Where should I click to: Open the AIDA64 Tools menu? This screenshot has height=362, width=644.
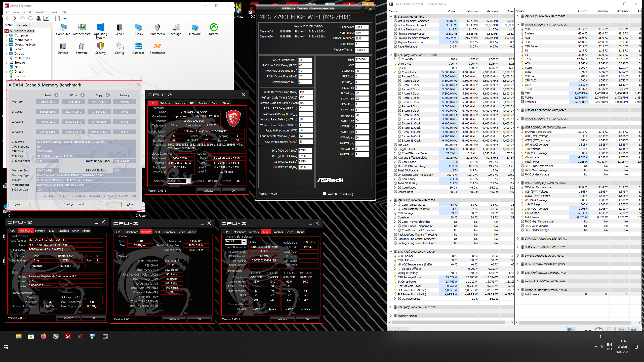point(53,12)
